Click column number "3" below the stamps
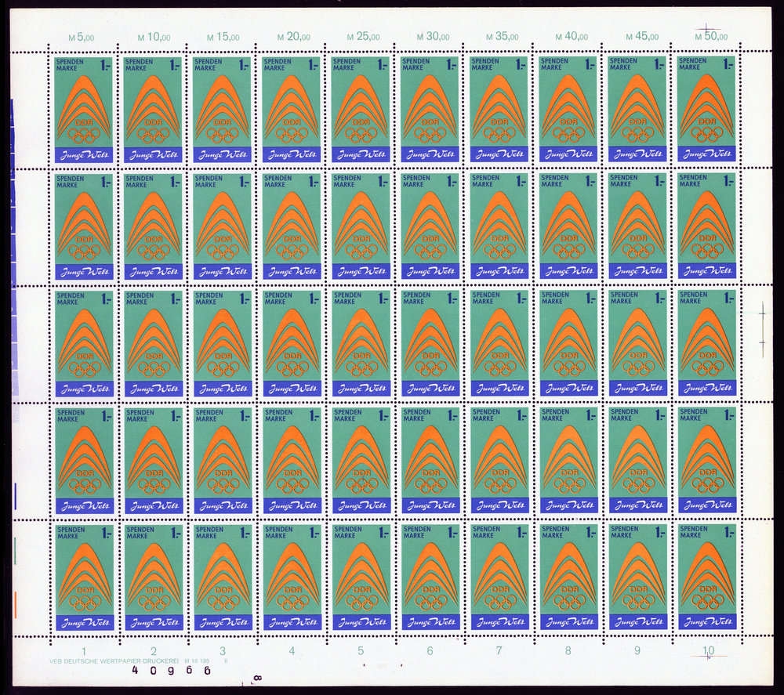The width and height of the screenshot is (784, 695). click(x=223, y=651)
